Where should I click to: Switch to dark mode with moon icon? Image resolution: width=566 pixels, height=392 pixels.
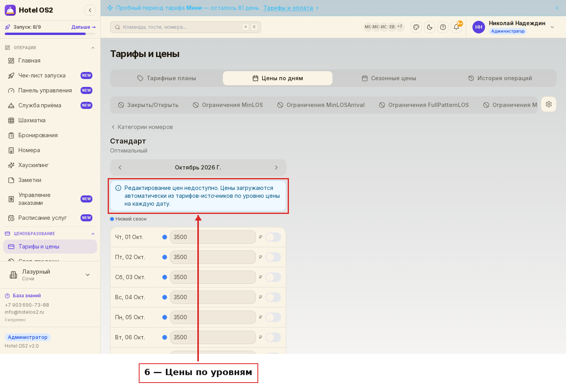click(430, 27)
